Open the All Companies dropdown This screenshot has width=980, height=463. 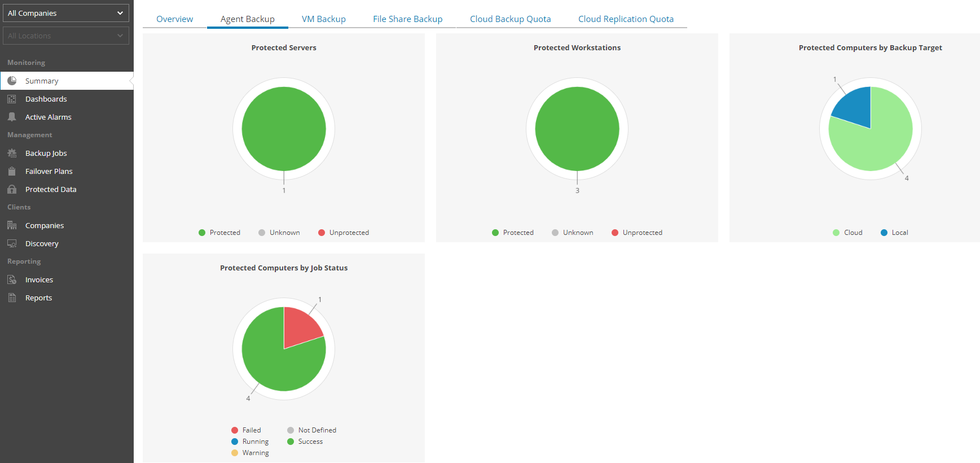[x=66, y=13]
